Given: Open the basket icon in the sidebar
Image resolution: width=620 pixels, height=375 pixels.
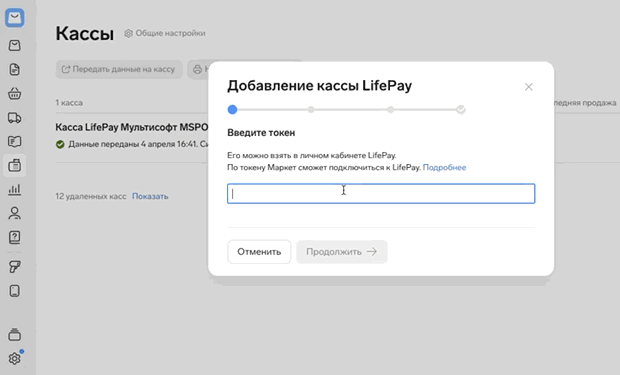Looking at the screenshot, I should click(x=15, y=93).
